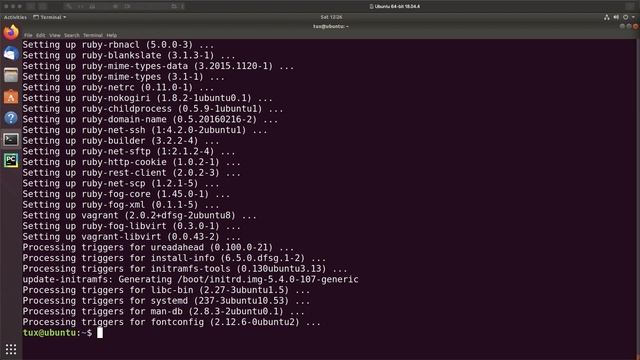Image resolution: width=640 pixels, height=360 pixels.
Task: Open the network status icon
Action: (607, 17)
